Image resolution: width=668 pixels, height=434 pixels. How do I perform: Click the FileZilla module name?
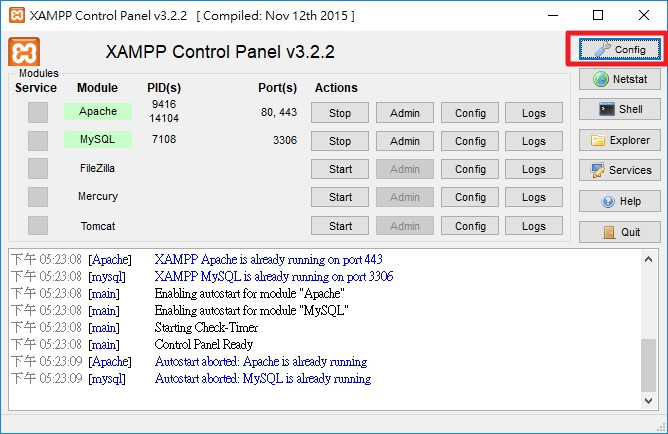coord(97,168)
